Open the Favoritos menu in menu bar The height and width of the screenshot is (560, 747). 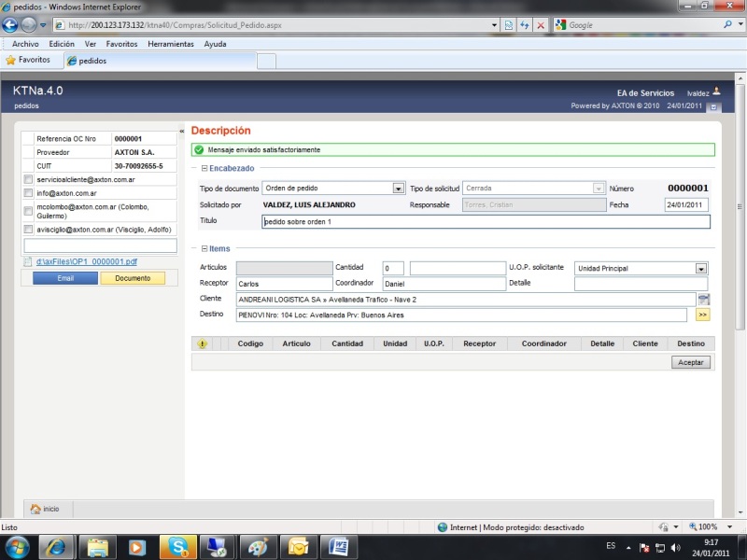tap(121, 44)
